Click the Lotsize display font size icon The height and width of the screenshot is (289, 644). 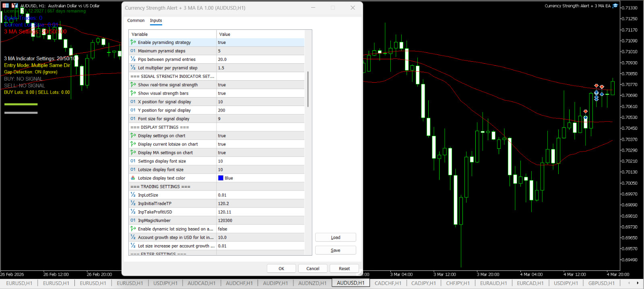coord(133,169)
